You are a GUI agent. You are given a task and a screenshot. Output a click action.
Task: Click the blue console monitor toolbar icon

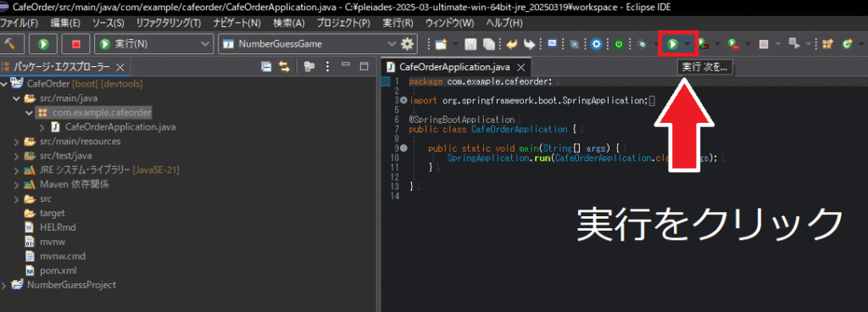(553, 44)
